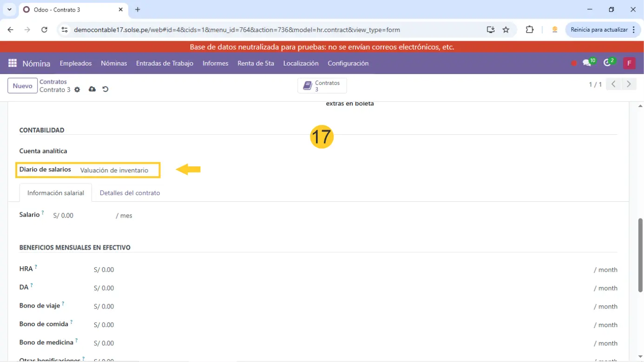Discard changes with the undo icon
644x362 pixels.
pyautogui.click(x=105, y=89)
